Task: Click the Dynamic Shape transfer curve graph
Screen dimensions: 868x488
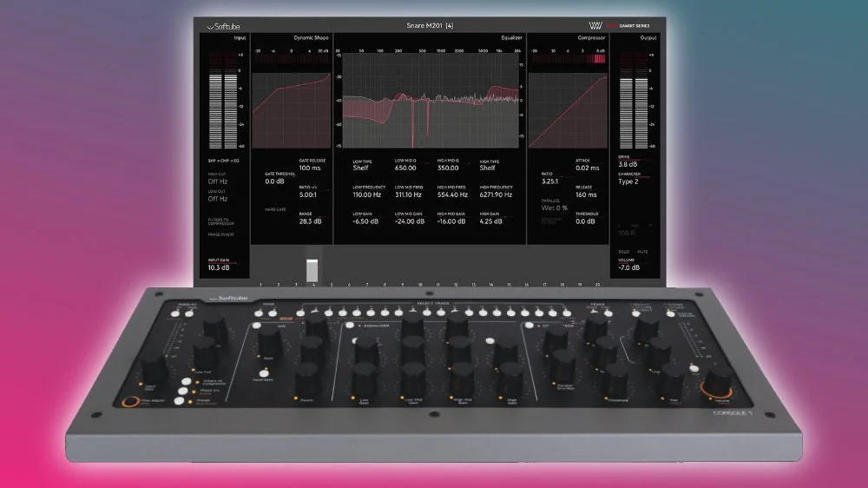Action: click(291, 111)
